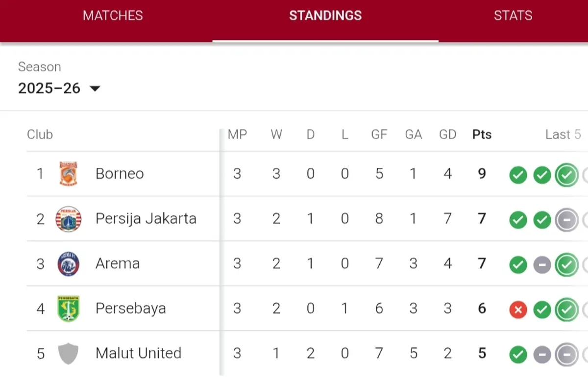Click Persebaya's red loss result icon

click(518, 310)
